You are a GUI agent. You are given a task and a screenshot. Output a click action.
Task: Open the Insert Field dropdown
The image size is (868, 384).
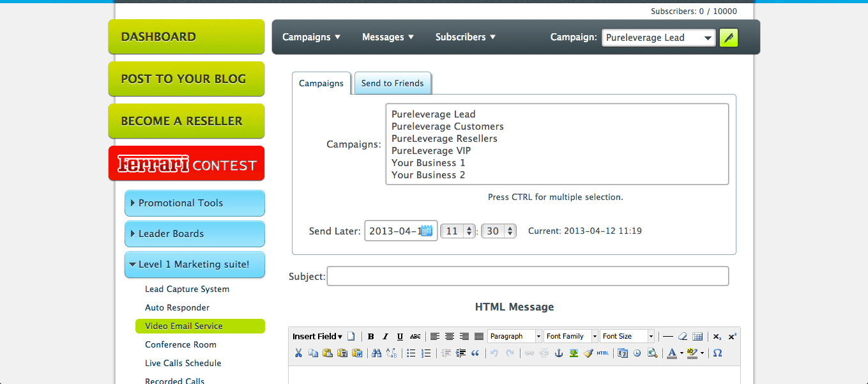click(x=317, y=336)
